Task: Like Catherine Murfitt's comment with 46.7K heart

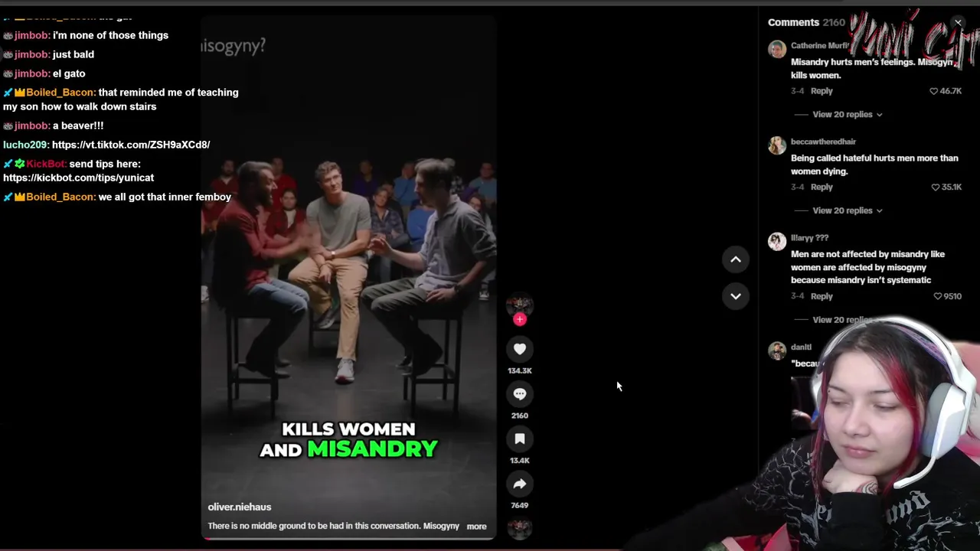Action: 933,91
